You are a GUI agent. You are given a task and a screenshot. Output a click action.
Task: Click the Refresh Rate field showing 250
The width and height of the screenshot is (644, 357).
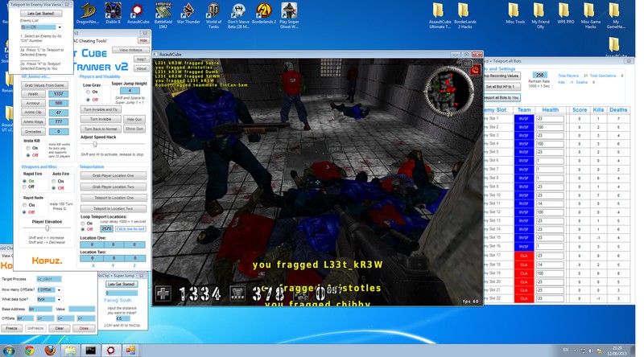pos(539,75)
